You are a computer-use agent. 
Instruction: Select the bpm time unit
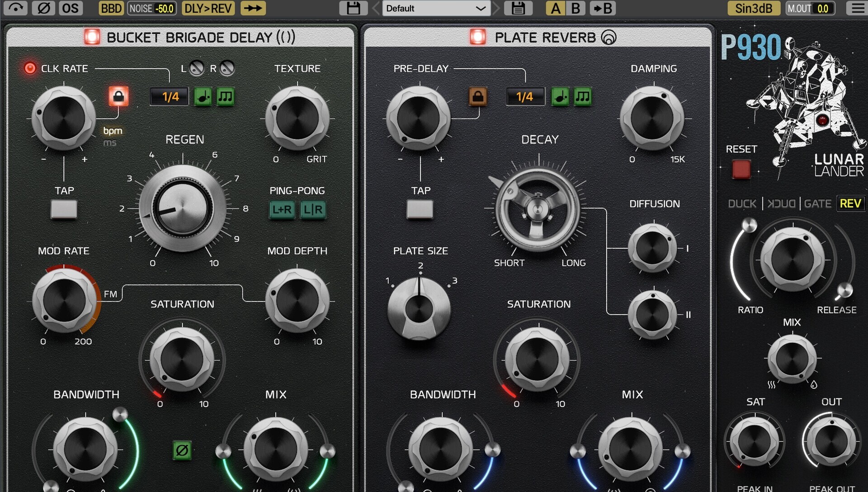point(113,131)
